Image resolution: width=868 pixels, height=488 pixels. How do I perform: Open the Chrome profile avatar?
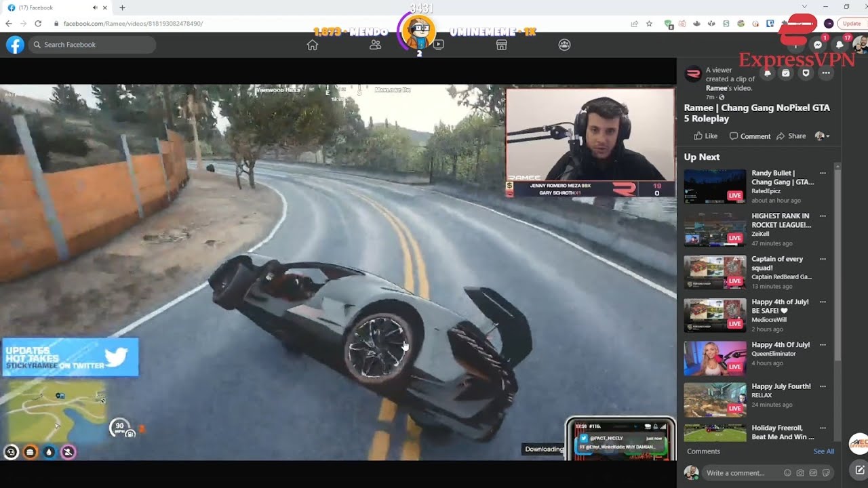pyautogui.click(x=828, y=23)
